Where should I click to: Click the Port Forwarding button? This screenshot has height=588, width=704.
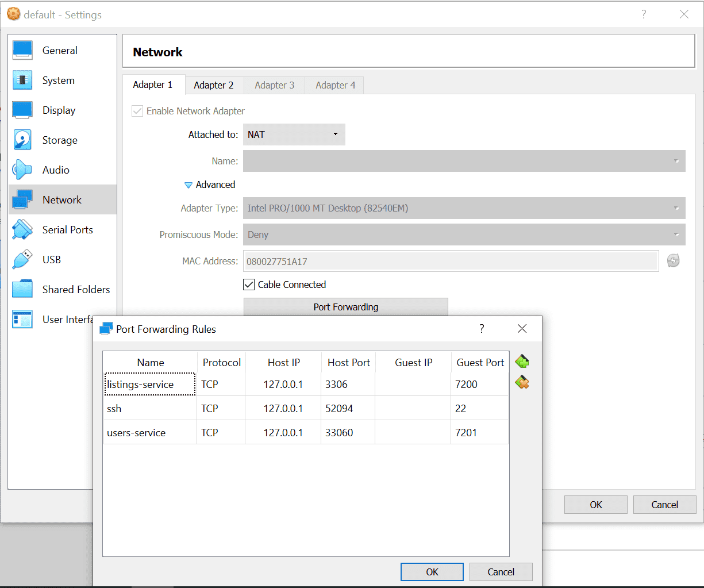(346, 307)
